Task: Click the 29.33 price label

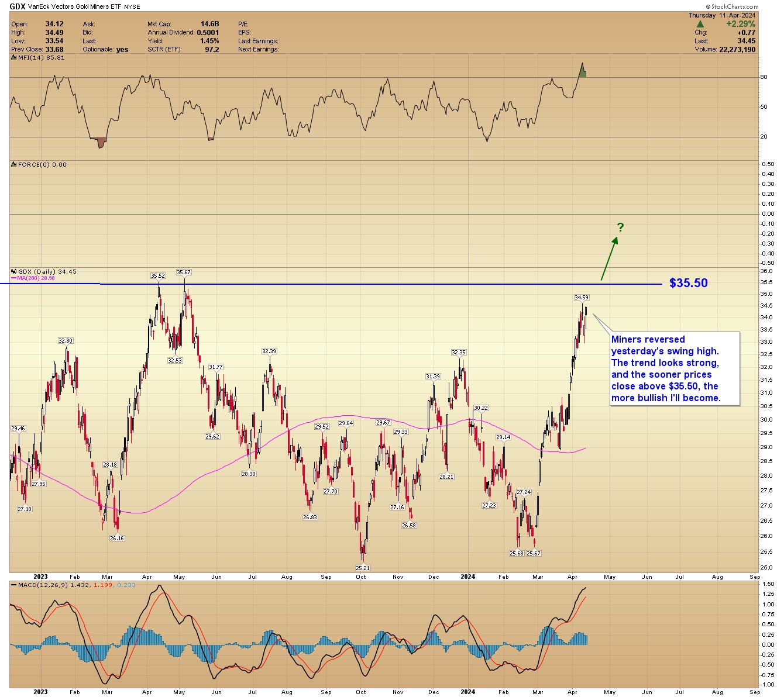Action: pos(401,432)
